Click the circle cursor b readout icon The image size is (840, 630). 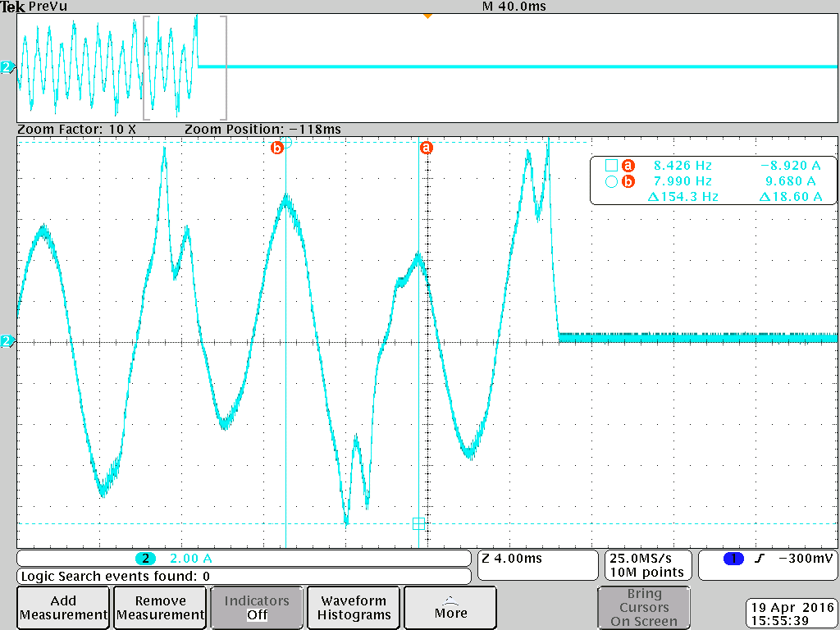pos(611,181)
